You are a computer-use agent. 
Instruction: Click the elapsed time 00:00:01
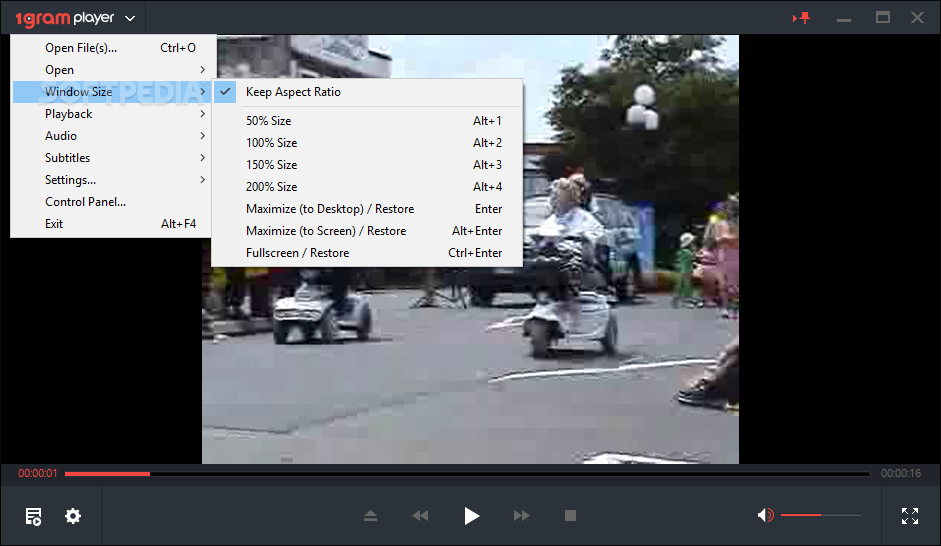[x=38, y=473]
